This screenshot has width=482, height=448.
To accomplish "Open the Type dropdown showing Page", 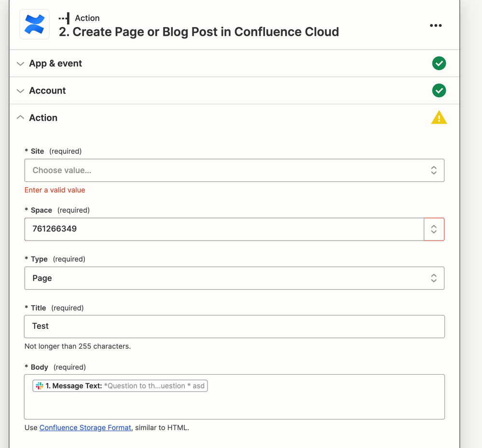I will (234, 278).
